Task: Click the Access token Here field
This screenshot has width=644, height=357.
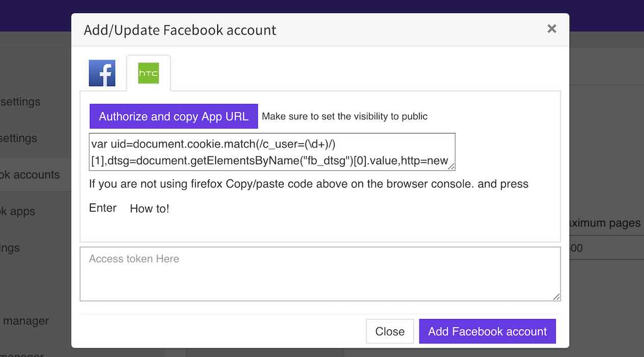Action: point(320,274)
